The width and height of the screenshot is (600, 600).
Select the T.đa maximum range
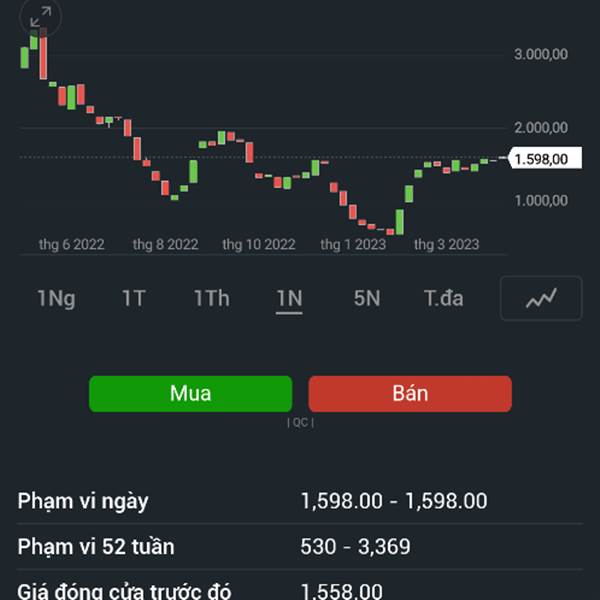click(x=444, y=298)
